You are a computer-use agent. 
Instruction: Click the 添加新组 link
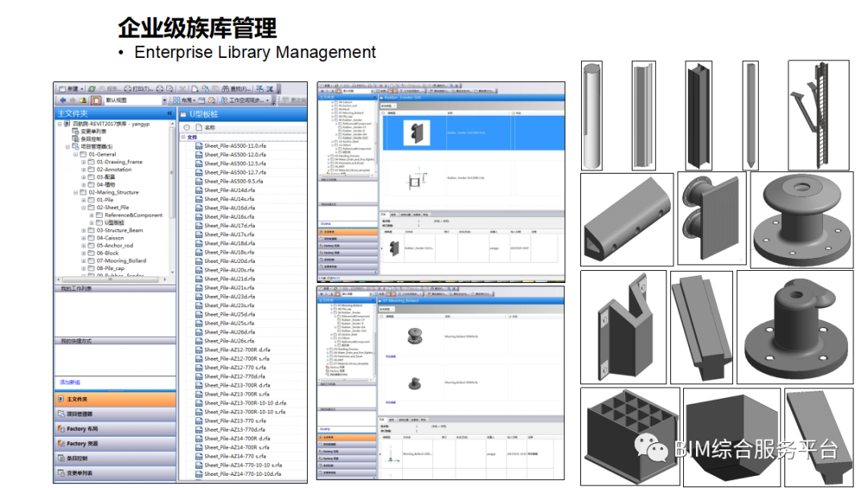(x=70, y=382)
